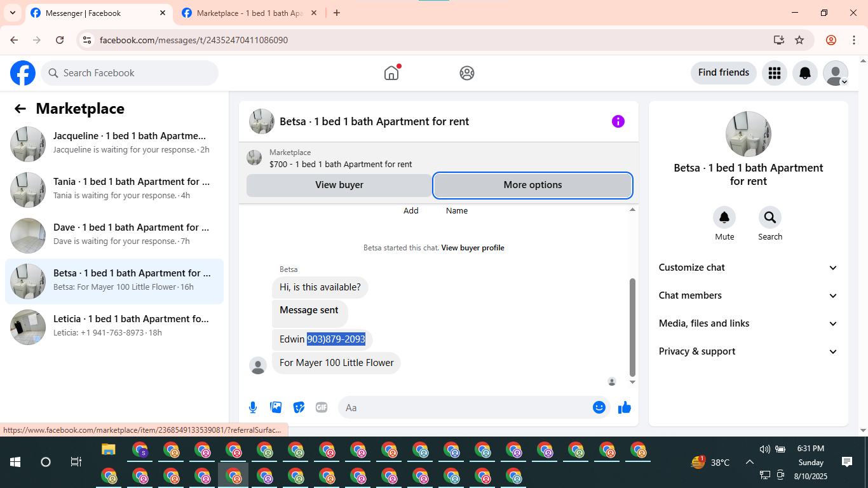
Task: Close the Marketplace browser tab
Action: pyautogui.click(x=314, y=13)
